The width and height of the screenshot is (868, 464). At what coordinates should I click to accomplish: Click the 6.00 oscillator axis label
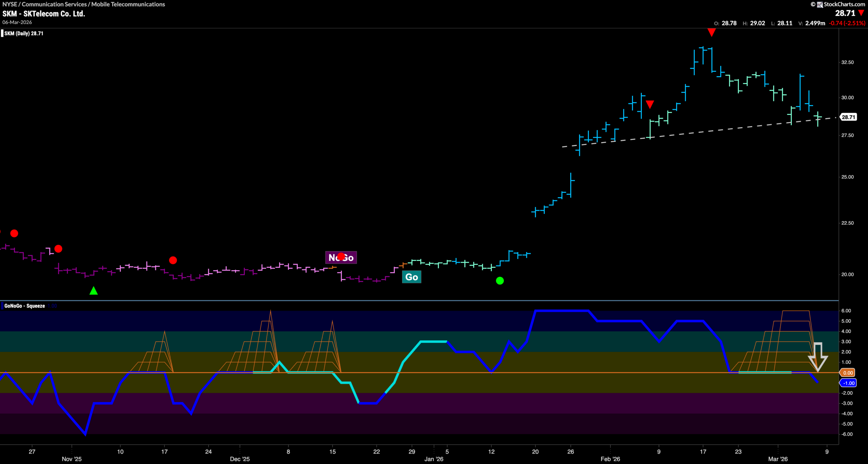coord(846,311)
